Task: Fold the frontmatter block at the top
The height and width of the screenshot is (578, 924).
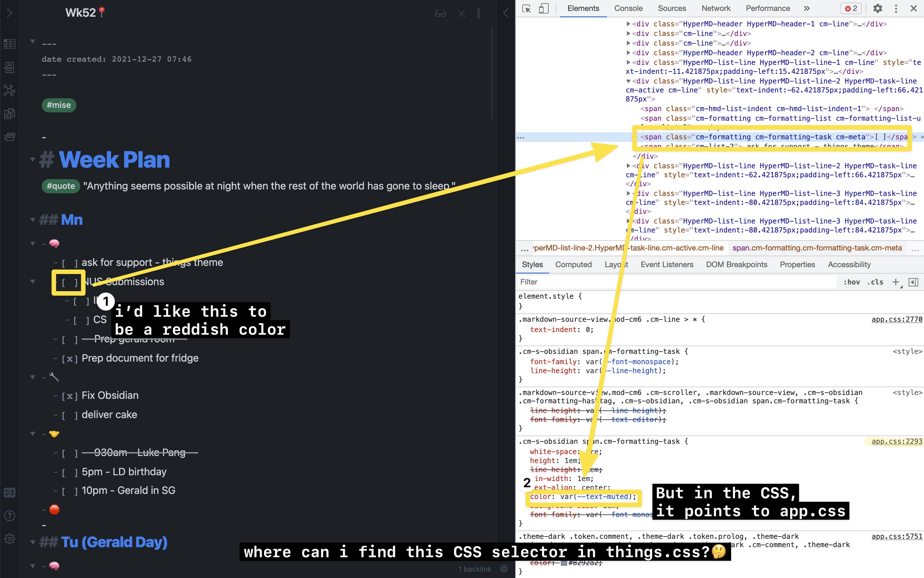Action: point(33,41)
